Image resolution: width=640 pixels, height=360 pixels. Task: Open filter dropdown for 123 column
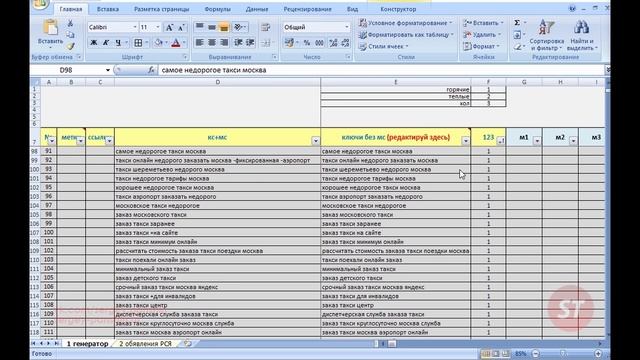[501, 141]
